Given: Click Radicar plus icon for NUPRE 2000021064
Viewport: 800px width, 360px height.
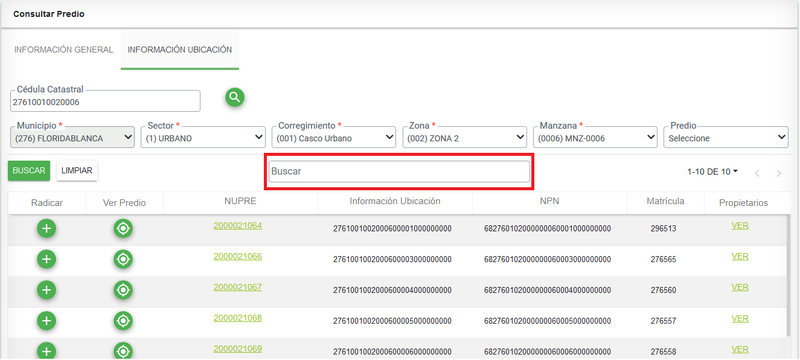Looking at the screenshot, I should (x=46, y=229).
